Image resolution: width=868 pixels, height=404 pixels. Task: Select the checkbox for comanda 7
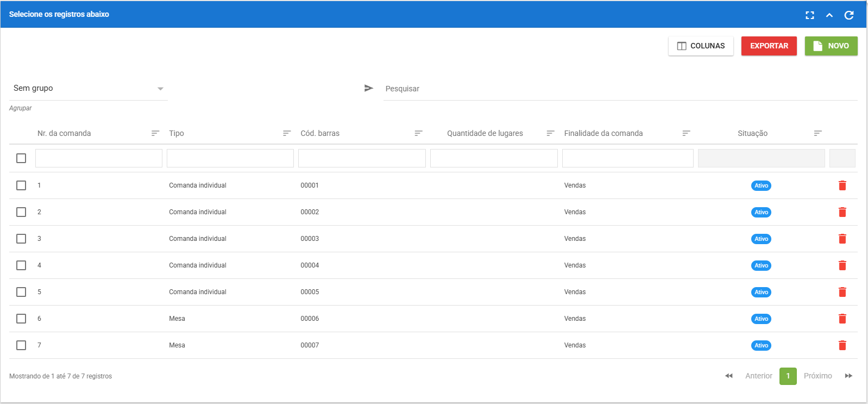click(x=21, y=345)
